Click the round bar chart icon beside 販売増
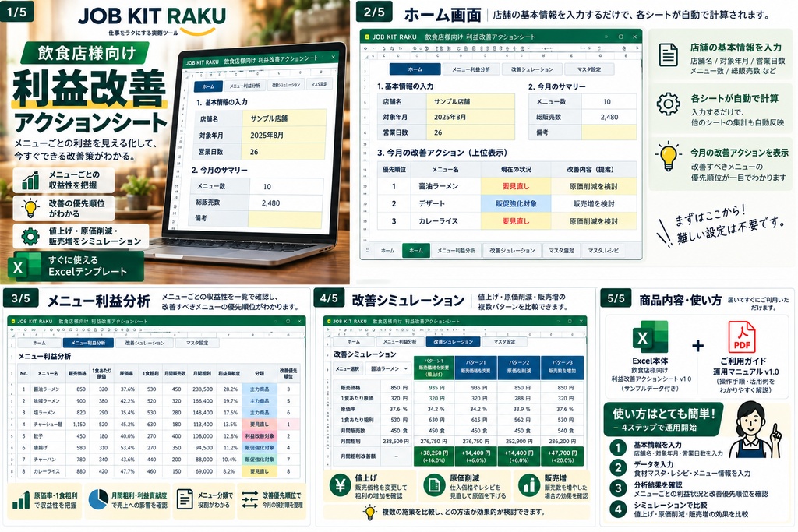This screenshot has height=532, width=798. point(529,486)
